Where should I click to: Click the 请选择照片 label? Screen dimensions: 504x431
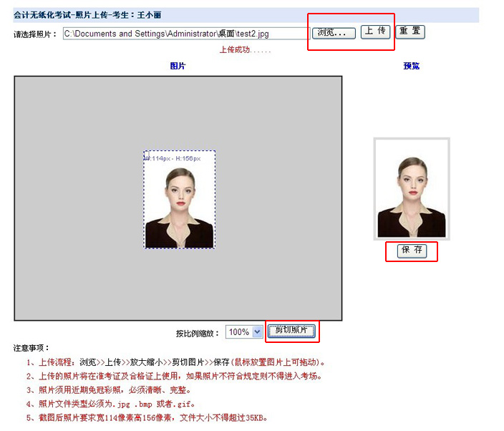click(35, 34)
